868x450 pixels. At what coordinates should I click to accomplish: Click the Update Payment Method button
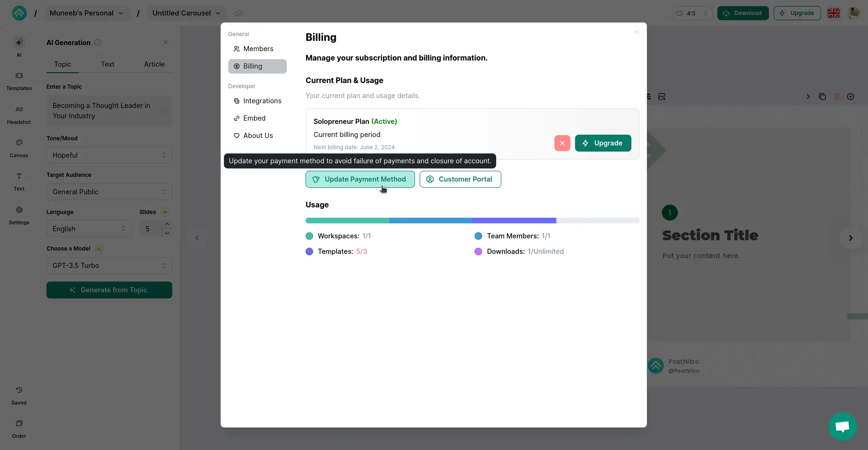(x=360, y=179)
